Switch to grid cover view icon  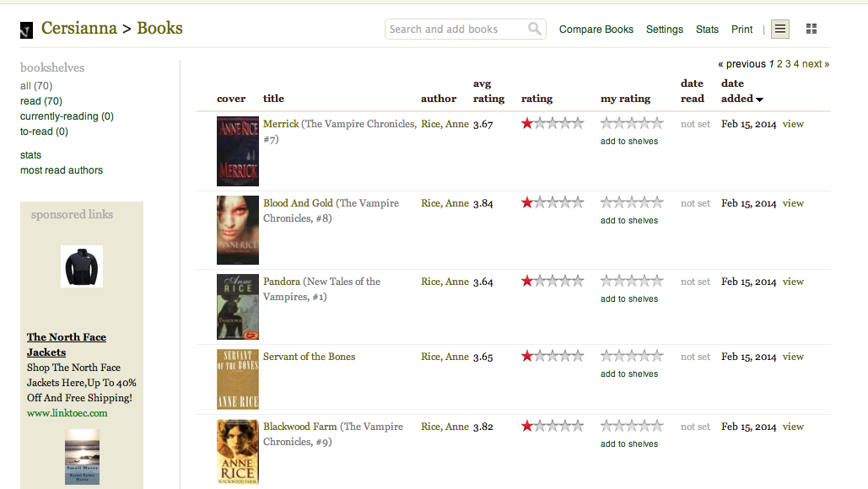coord(811,29)
